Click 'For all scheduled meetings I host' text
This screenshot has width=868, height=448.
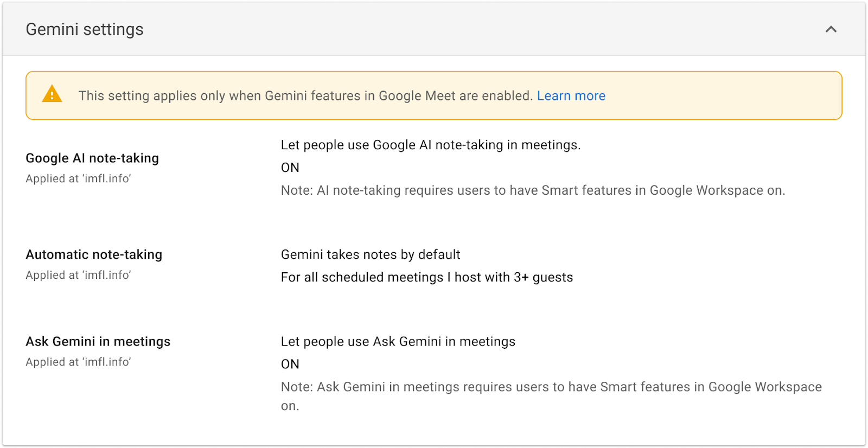click(426, 277)
